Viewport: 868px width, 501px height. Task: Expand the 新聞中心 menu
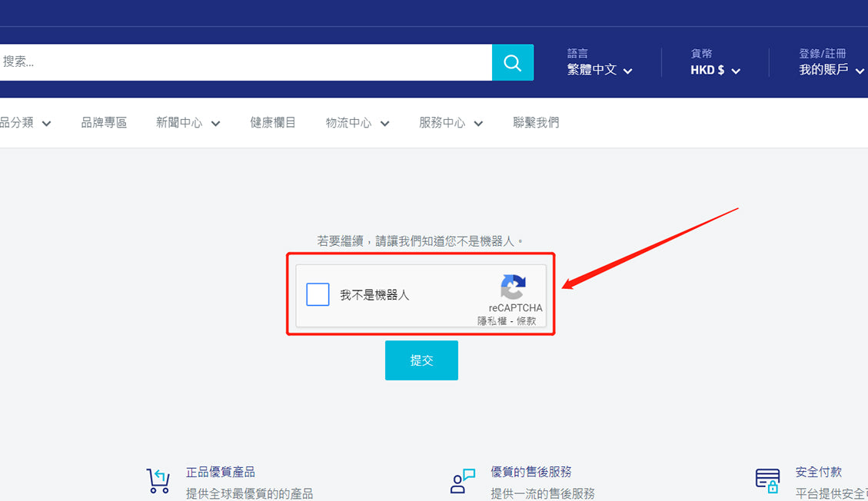pos(188,123)
